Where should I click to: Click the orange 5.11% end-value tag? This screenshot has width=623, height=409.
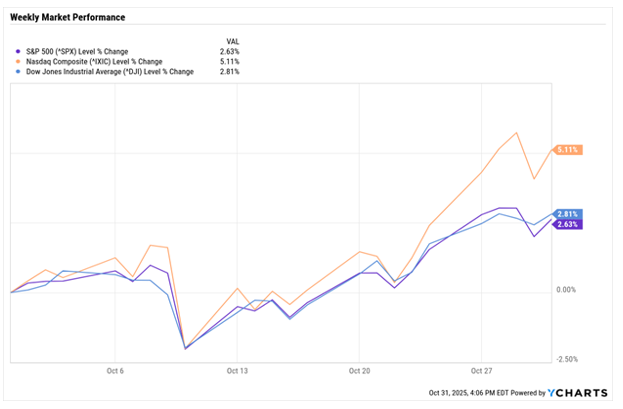(566, 150)
